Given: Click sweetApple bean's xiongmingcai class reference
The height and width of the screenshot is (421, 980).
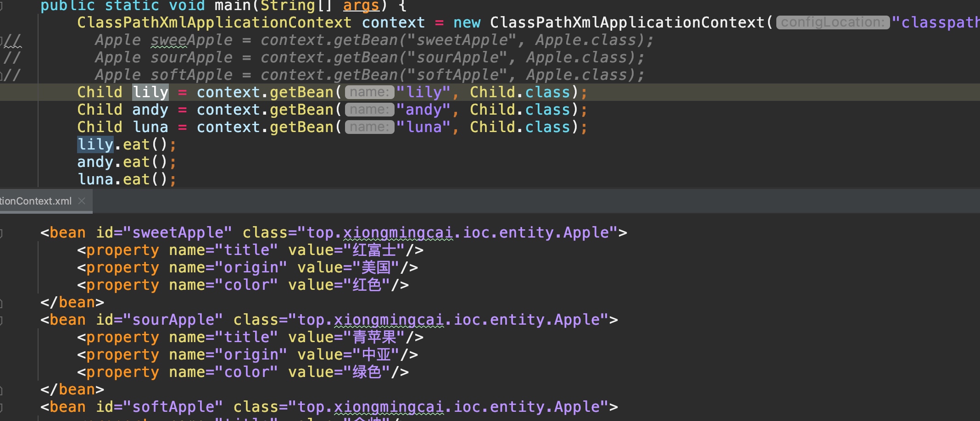Looking at the screenshot, I should 398,233.
